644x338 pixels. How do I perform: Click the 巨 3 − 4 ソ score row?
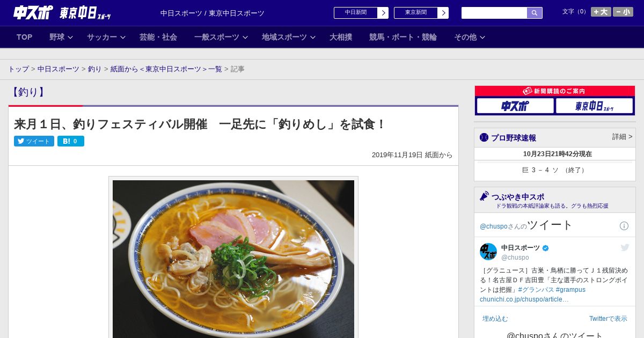[x=554, y=170]
